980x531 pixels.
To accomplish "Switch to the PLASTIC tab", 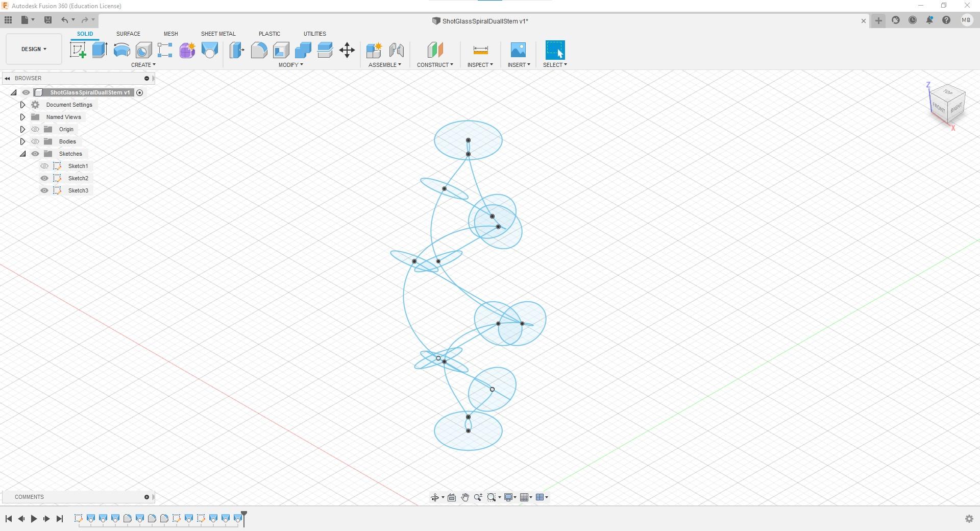I will tap(269, 34).
